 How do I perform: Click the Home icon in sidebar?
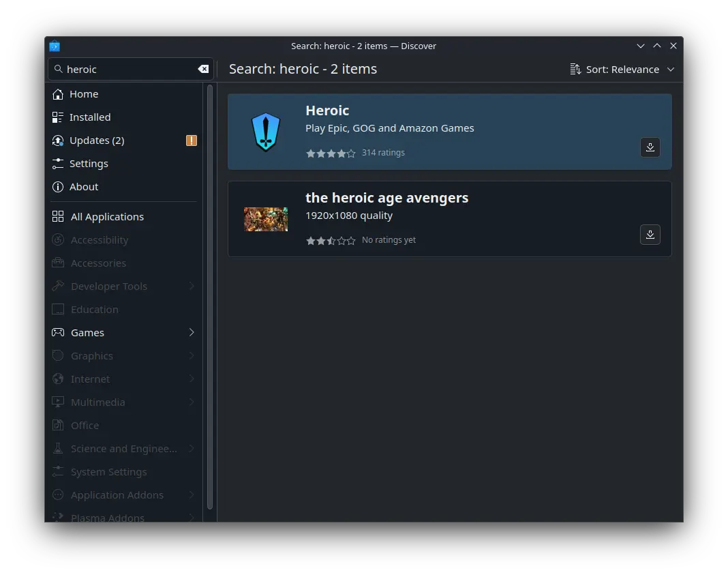click(58, 94)
